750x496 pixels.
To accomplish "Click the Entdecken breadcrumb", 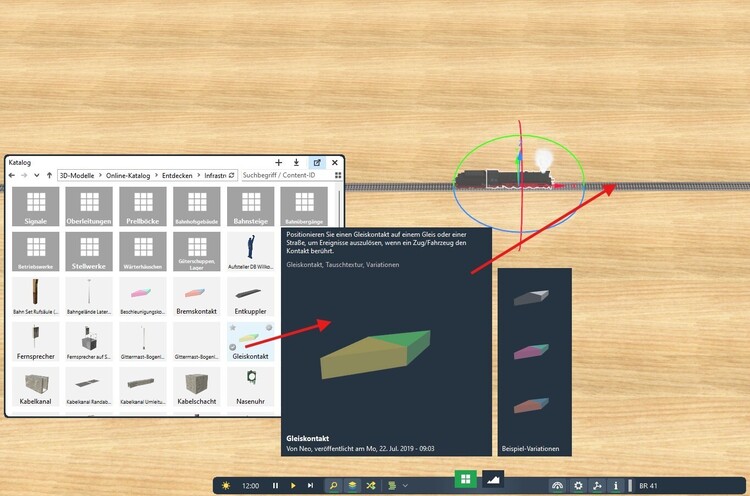I will coord(177,176).
